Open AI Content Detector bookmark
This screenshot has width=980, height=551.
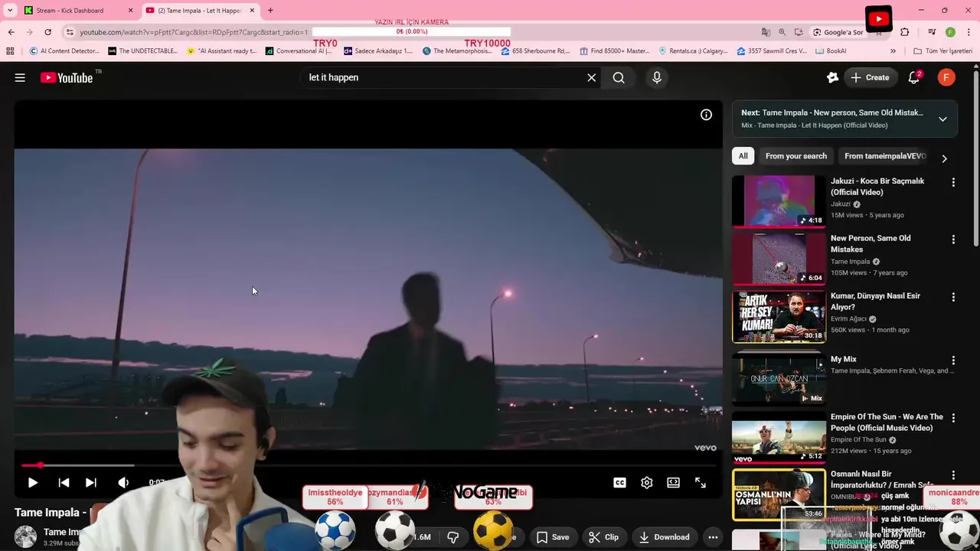pos(64,51)
